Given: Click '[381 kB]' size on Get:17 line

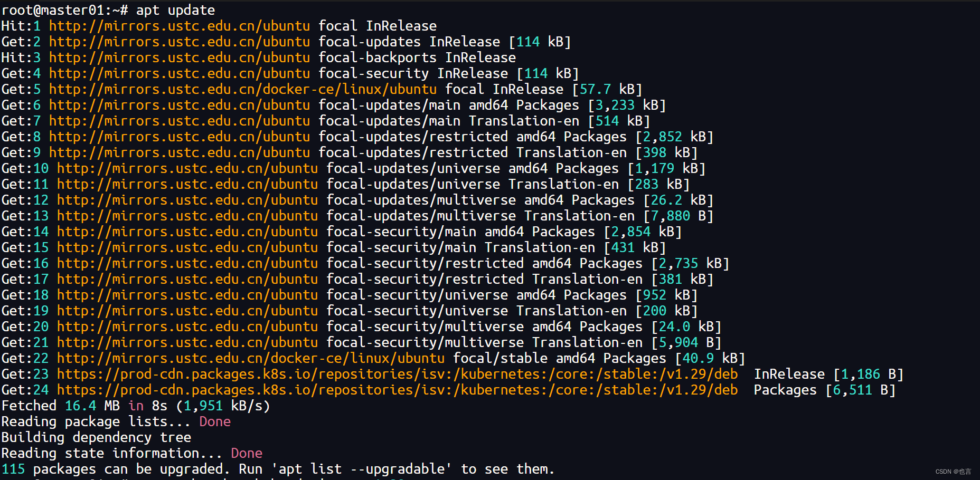Looking at the screenshot, I should 682,279.
